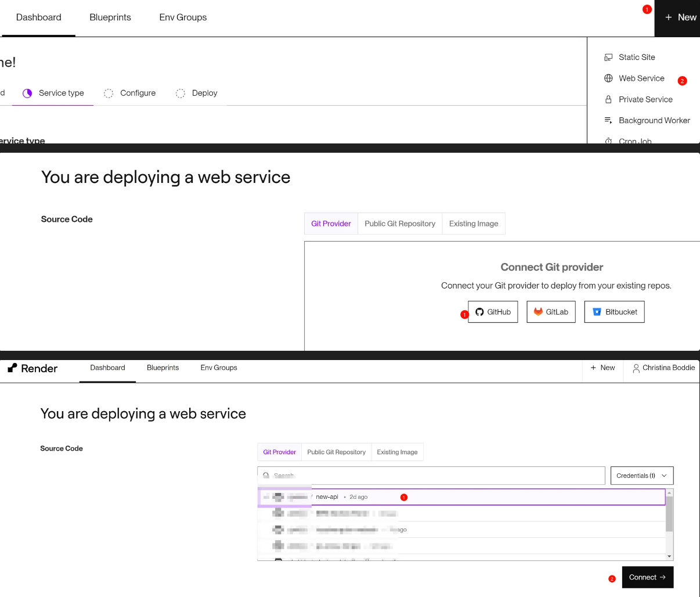Click the GitLab fox logo icon
The width and height of the screenshot is (700, 597).
(538, 312)
